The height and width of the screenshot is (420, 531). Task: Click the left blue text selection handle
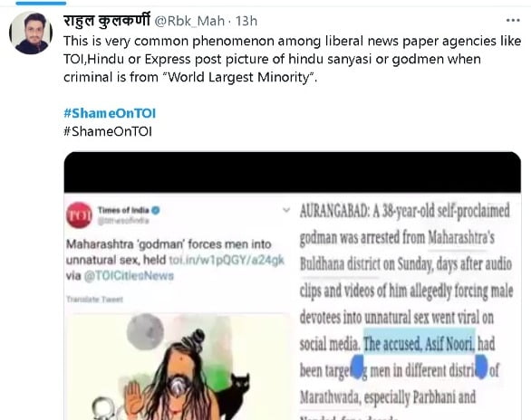coord(357,367)
